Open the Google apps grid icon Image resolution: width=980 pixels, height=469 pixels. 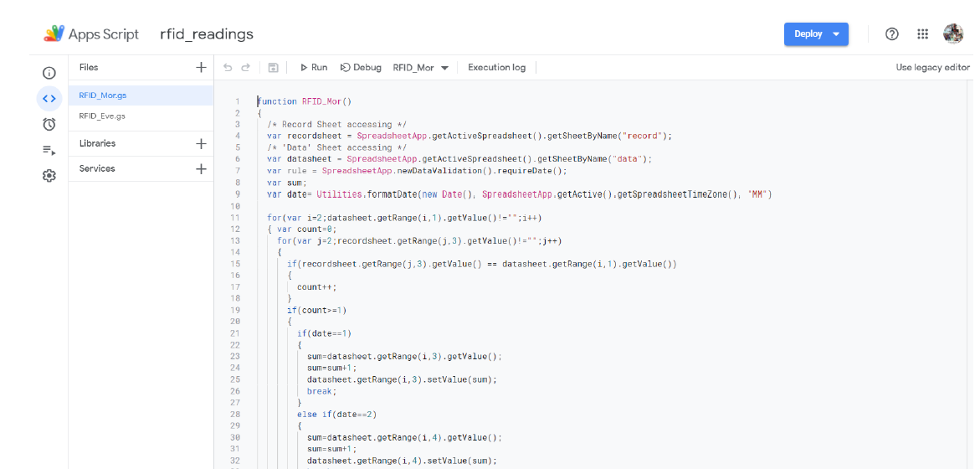[922, 34]
